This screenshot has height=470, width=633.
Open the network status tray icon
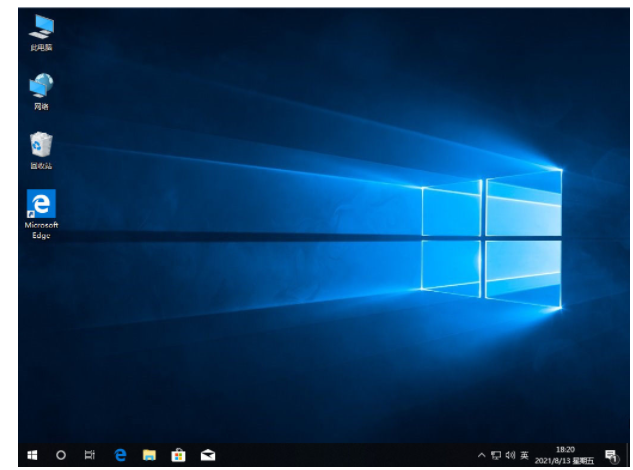click(496, 456)
